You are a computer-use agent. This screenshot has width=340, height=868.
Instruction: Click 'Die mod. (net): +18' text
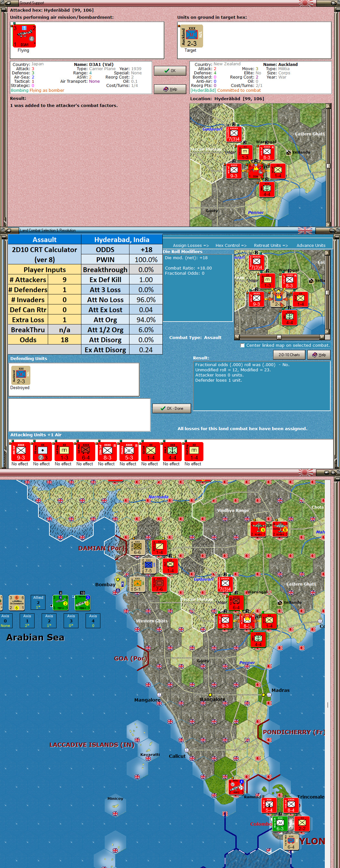pyautogui.click(x=186, y=258)
